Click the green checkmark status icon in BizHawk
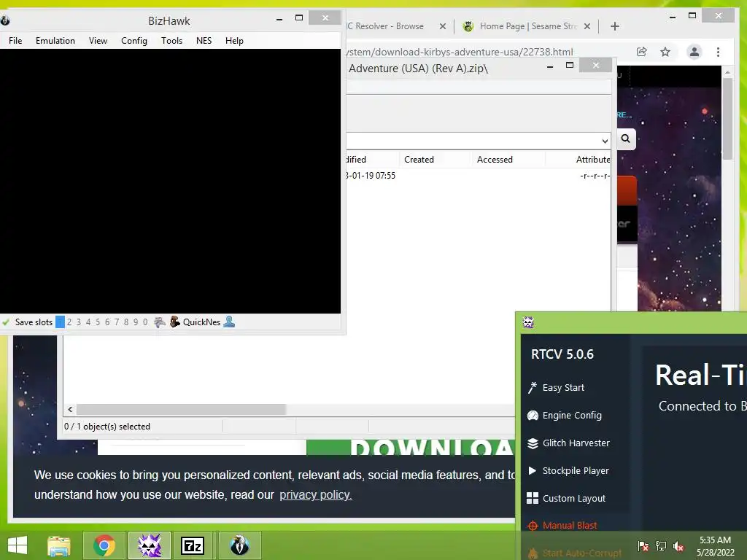 [x=6, y=322]
